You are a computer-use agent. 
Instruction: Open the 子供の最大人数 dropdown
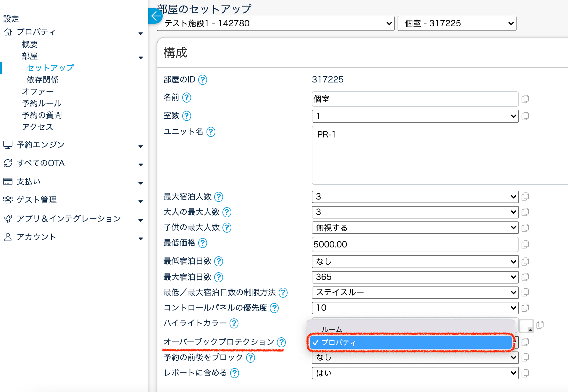415,228
